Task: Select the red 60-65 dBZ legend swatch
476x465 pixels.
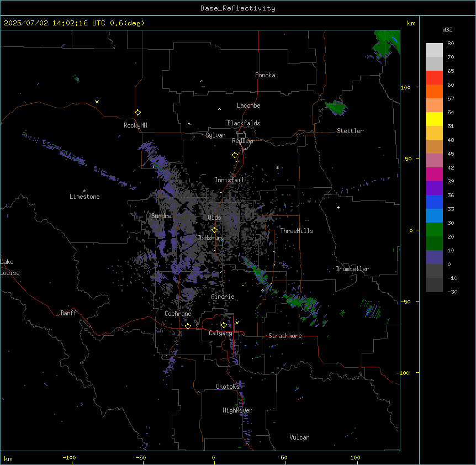Action: pyautogui.click(x=434, y=77)
